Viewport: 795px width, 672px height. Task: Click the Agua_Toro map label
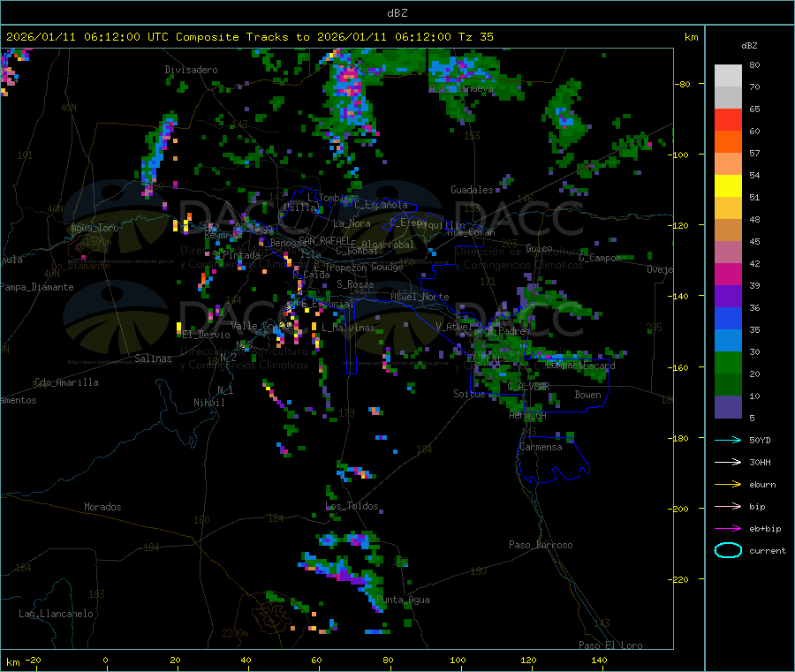point(95,228)
